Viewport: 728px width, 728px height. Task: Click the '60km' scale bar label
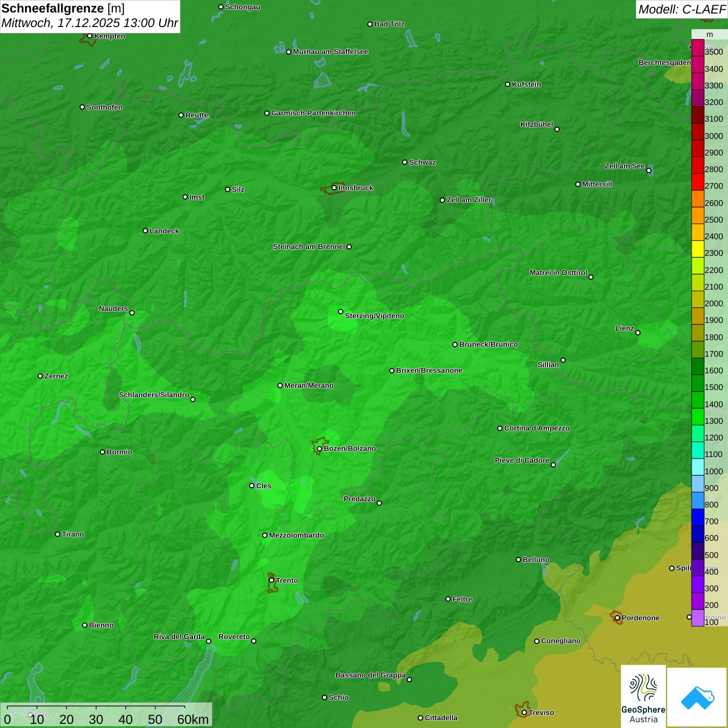pyautogui.click(x=193, y=719)
